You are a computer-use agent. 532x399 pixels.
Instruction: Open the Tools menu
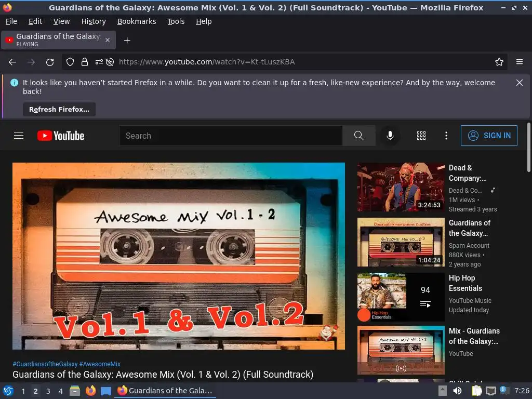(176, 21)
